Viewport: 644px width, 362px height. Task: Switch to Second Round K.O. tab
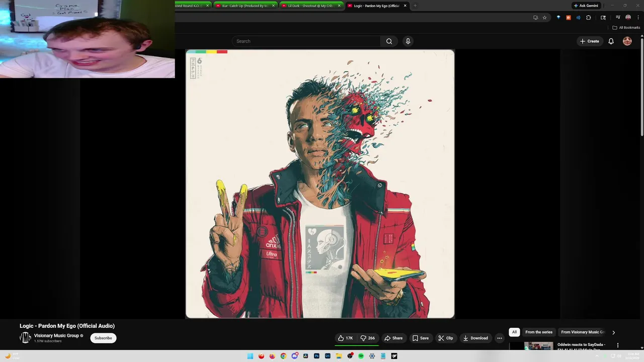[190, 6]
